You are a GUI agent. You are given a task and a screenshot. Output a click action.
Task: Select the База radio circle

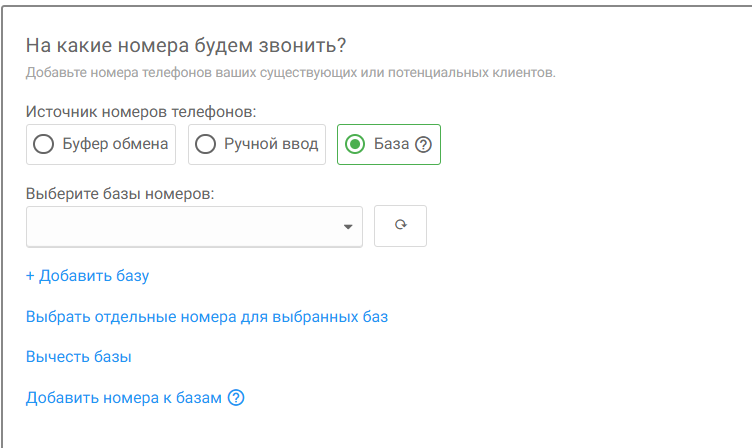point(354,144)
